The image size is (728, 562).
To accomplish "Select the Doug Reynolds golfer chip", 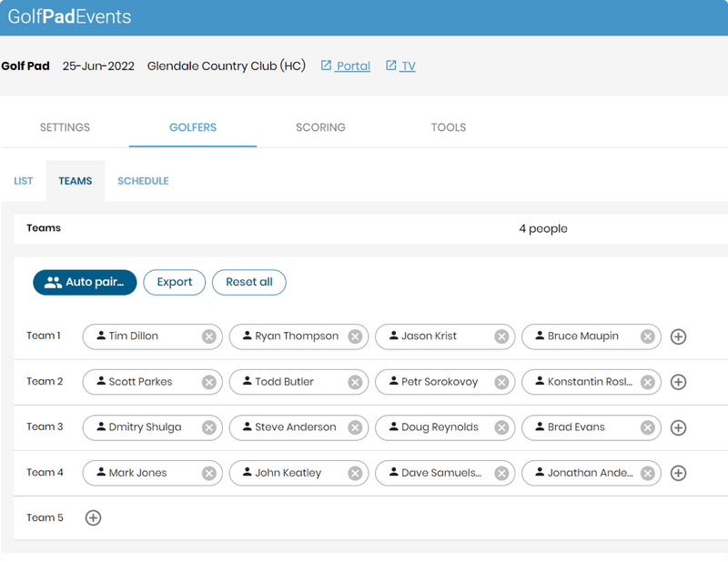I will (x=445, y=427).
